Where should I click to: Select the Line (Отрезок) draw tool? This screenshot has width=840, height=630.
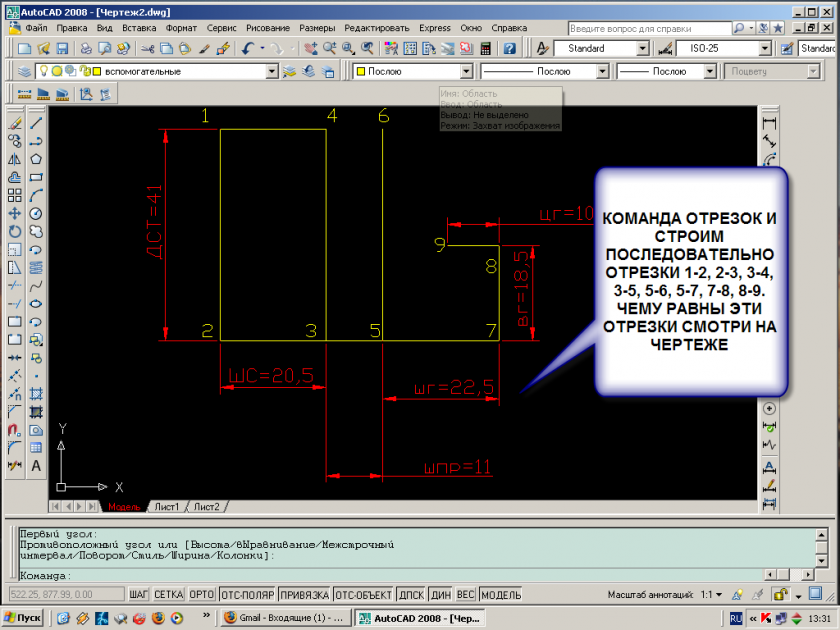(36, 123)
